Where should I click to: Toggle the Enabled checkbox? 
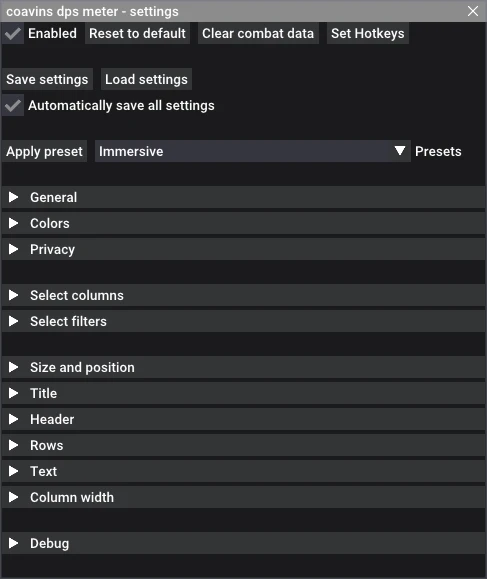[13, 34]
